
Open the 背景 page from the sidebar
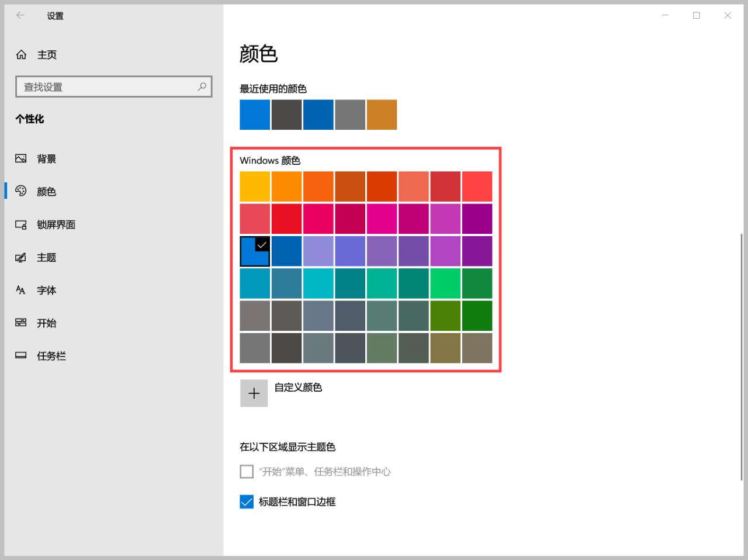tap(46, 158)
